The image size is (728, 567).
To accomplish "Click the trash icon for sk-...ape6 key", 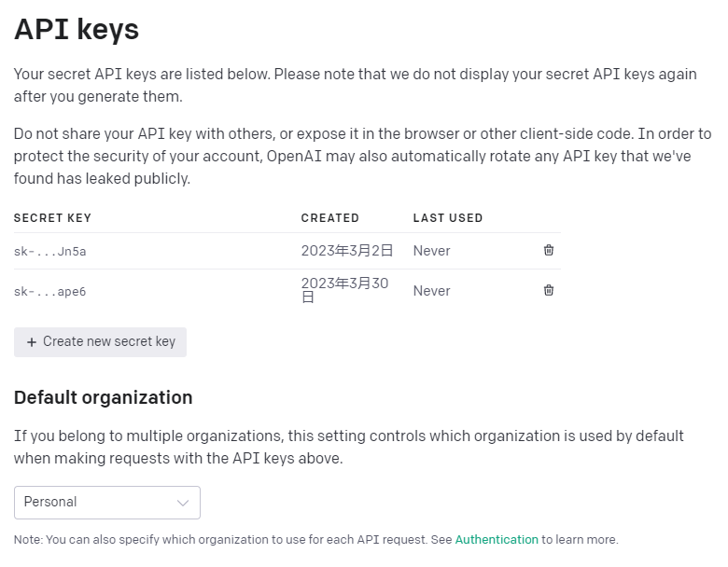I will (548, 290).
